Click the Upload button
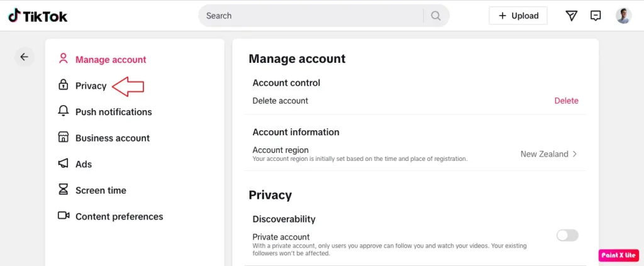 (518, 16)
